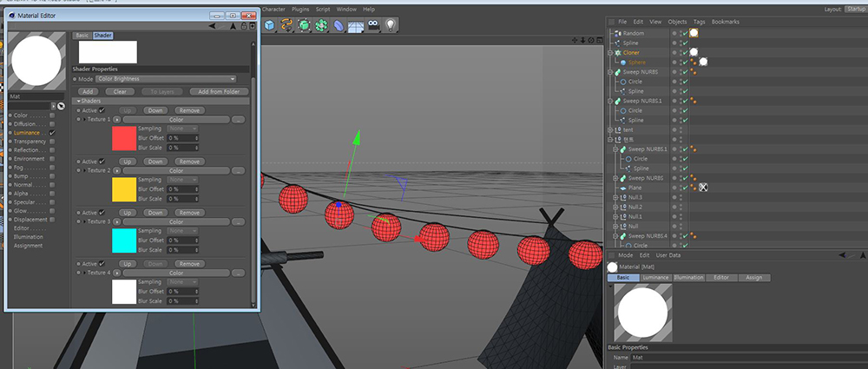Toggle Active checkbox above Texture 4
This screenshot has width=868, height=369.
coord(102,264)
